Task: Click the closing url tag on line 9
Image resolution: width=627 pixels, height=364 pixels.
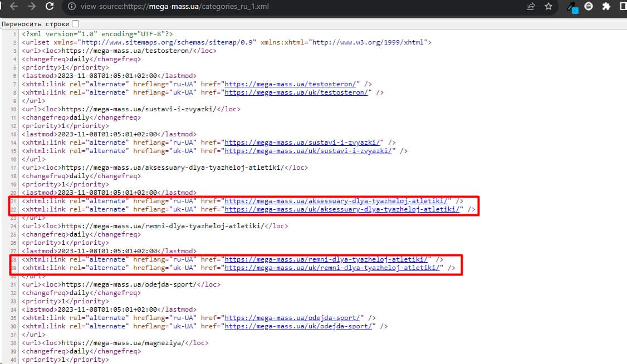Action: point(33,101)
